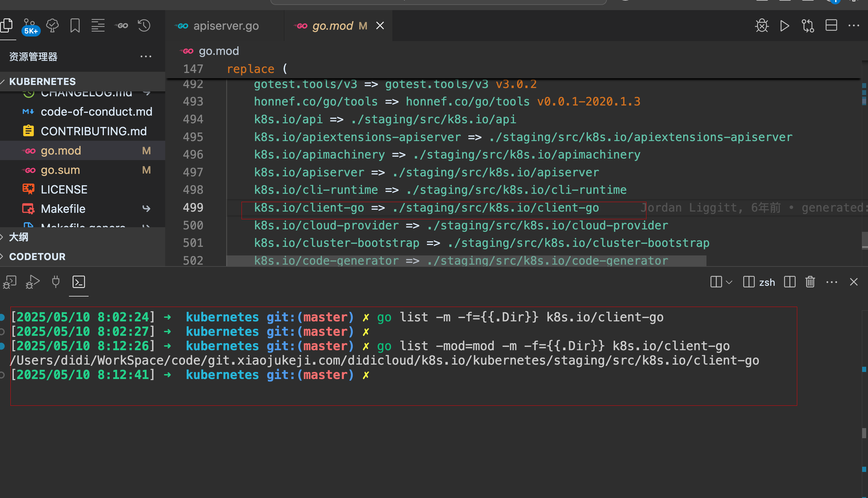Click the gotest.tools/v3 replace line

click(395, 84)
